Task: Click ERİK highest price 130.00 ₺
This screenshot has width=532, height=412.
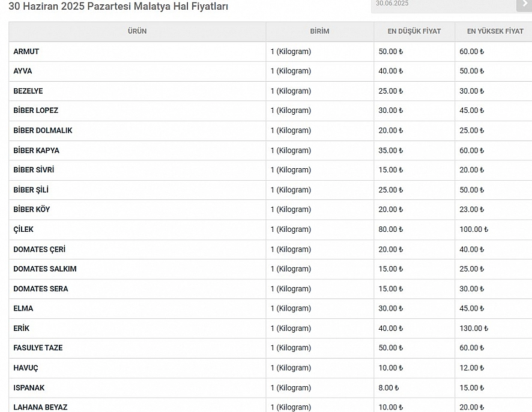Action: pos(474,328)
